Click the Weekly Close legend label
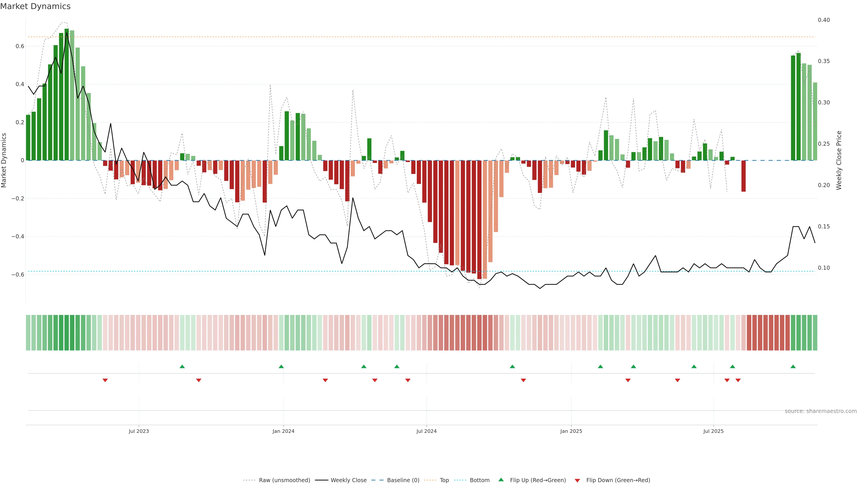The image size is (868, 488). point(348,480)
